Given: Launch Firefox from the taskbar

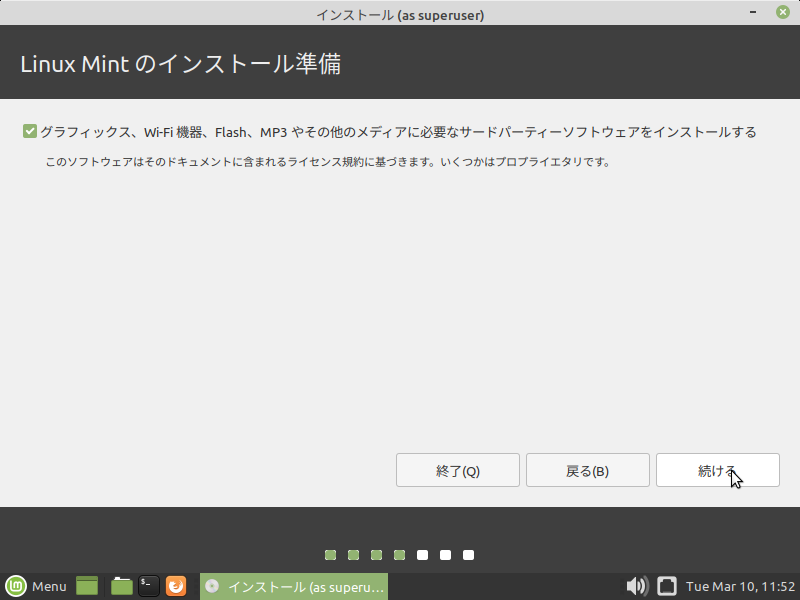Looking at the screenshot, I should click(x=176, y=586).
